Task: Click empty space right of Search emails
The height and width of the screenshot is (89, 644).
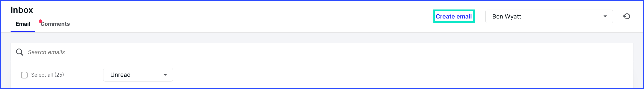Action: (350, 52)
